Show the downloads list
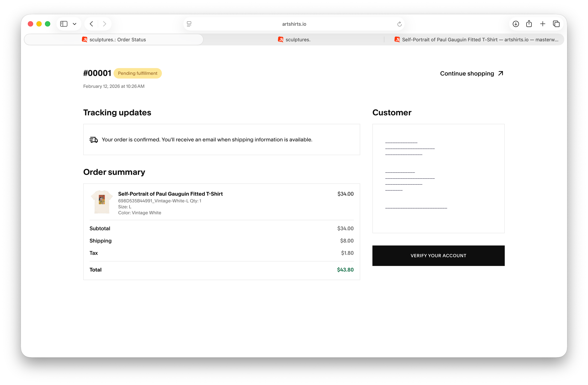Screen dimensions: 588x385 coord(516,24)
